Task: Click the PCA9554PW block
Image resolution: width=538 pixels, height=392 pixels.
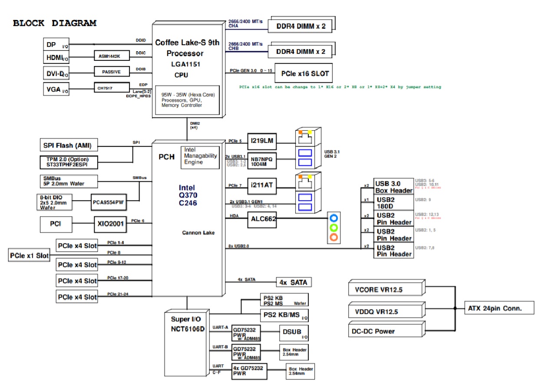Action: (x=108, y=202)
